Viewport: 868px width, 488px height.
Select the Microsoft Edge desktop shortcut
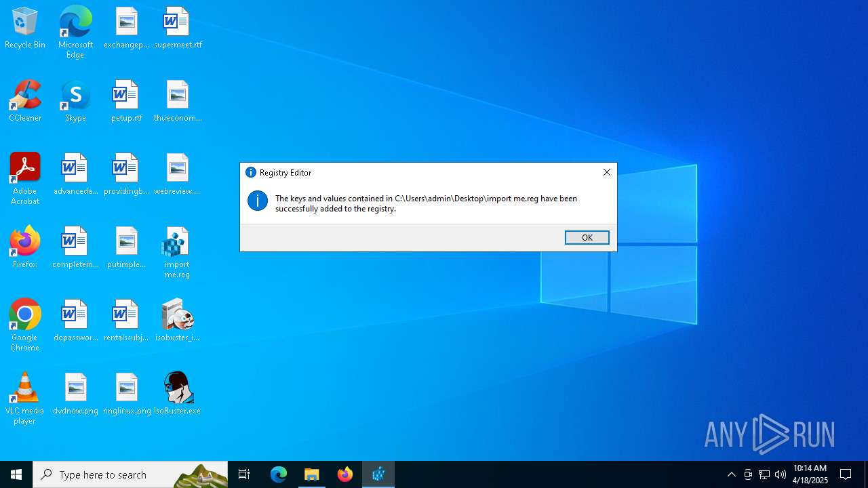(x=75, y=33)
